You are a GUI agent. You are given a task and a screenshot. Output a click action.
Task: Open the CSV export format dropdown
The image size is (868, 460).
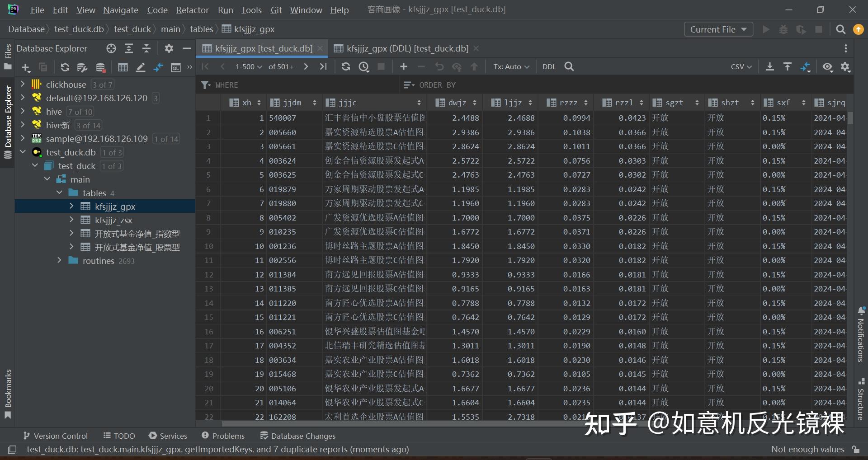[741, 66]
